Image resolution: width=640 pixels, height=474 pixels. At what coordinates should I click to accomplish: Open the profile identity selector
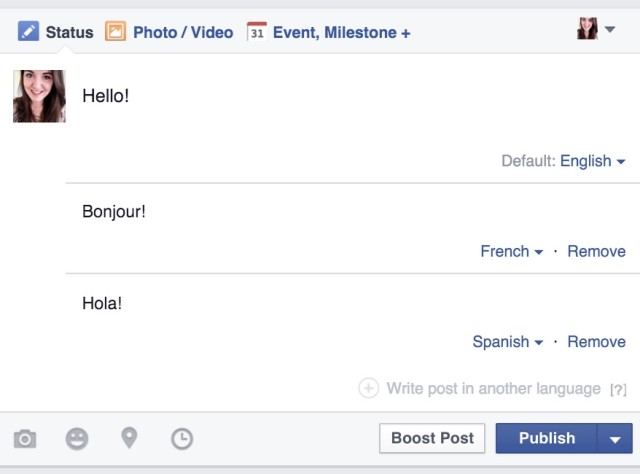pyautogui.click(x=596, y=30)
